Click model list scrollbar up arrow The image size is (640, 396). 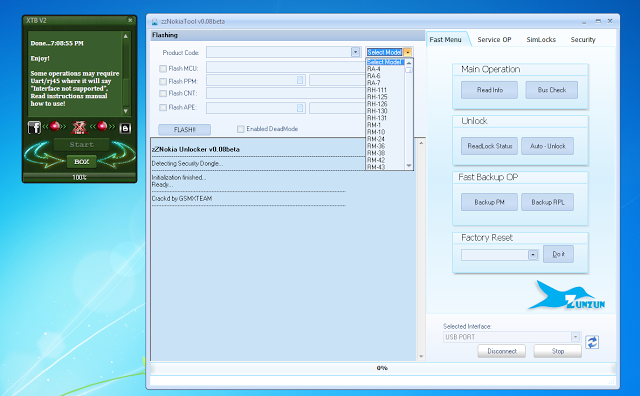tap(409, 63)
